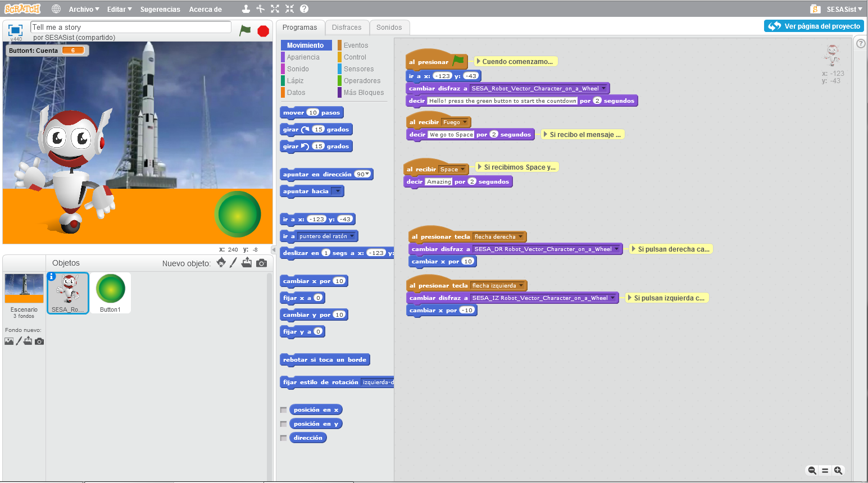Open the Archivo menu

[84, 9]
